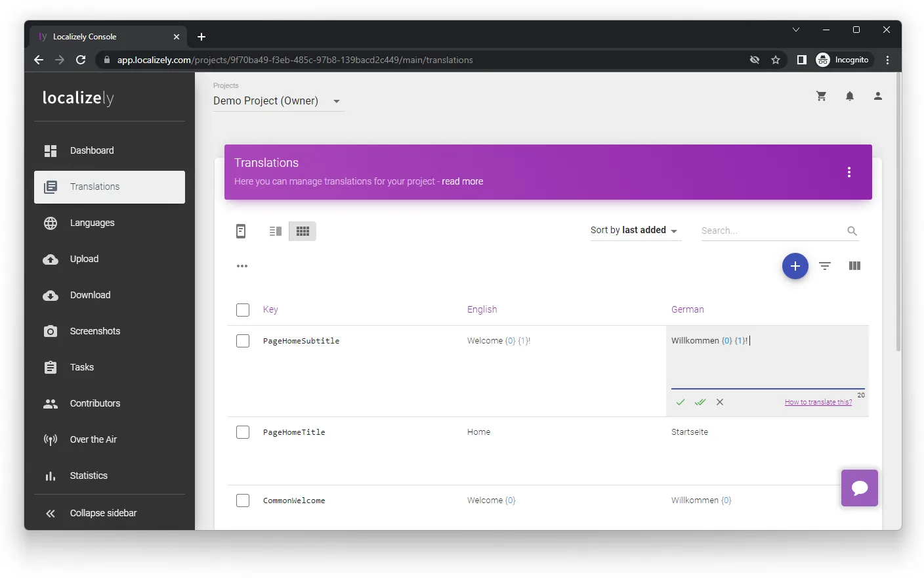This screenshot has height=578, width=924.
Task: Open the filter options icon
Action: coord(825,266)
